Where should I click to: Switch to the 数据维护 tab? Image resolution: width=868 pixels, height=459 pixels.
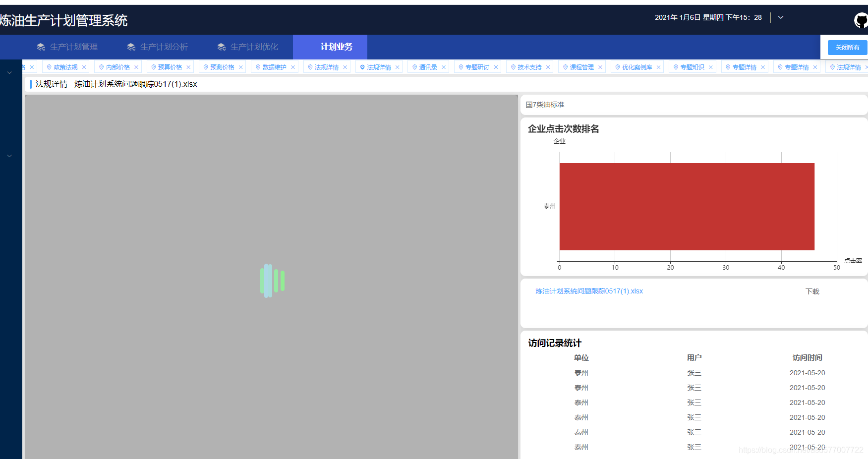[x=275, y=67]
